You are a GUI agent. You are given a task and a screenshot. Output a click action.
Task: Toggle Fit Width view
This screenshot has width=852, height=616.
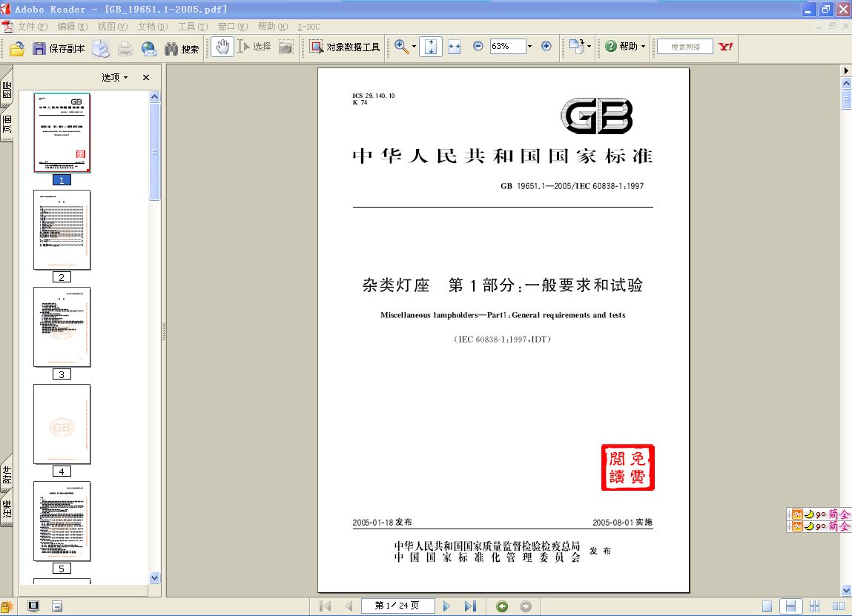pyautogui.click(x=455, y=47)
